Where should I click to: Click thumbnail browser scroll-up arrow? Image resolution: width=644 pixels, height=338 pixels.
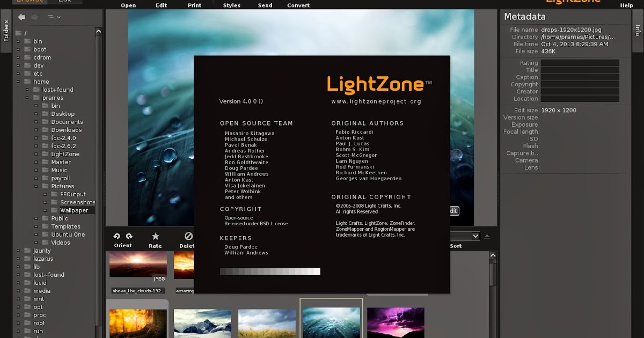tap(493, 255)
